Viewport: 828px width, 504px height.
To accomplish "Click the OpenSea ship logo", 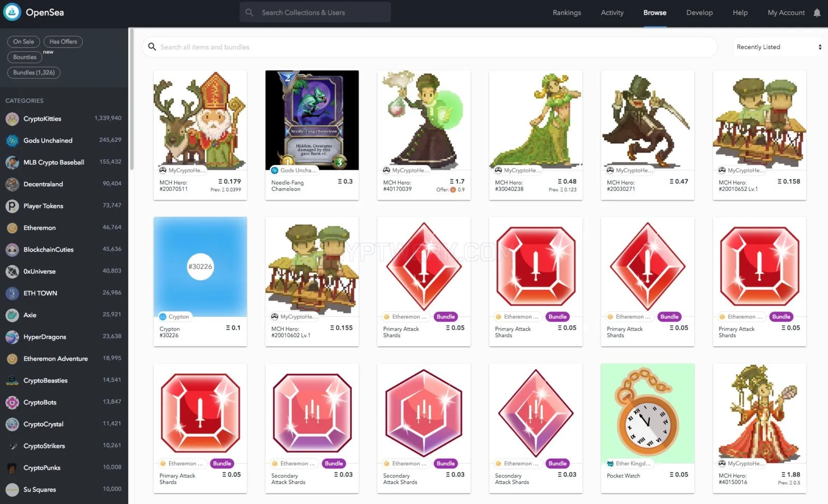I will click(x=12, y=12).
